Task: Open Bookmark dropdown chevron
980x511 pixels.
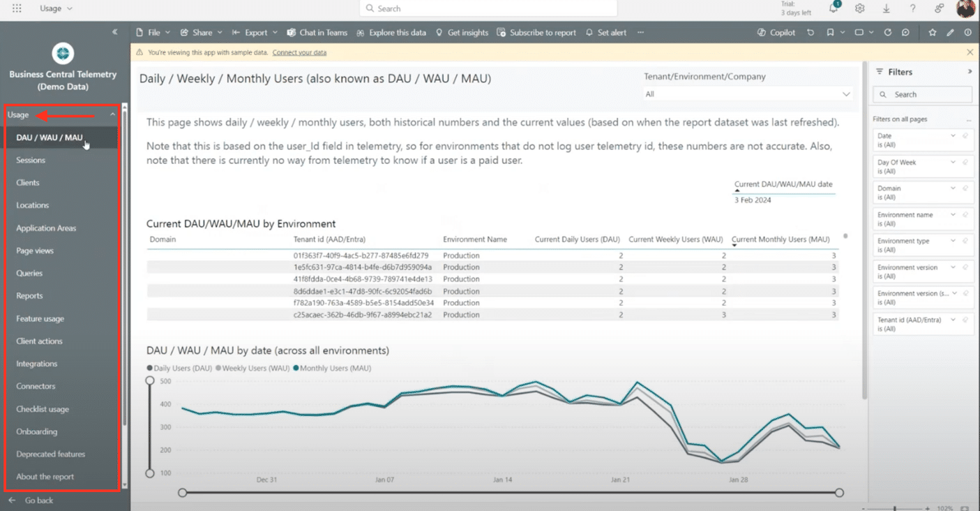Action: point(842,32)
